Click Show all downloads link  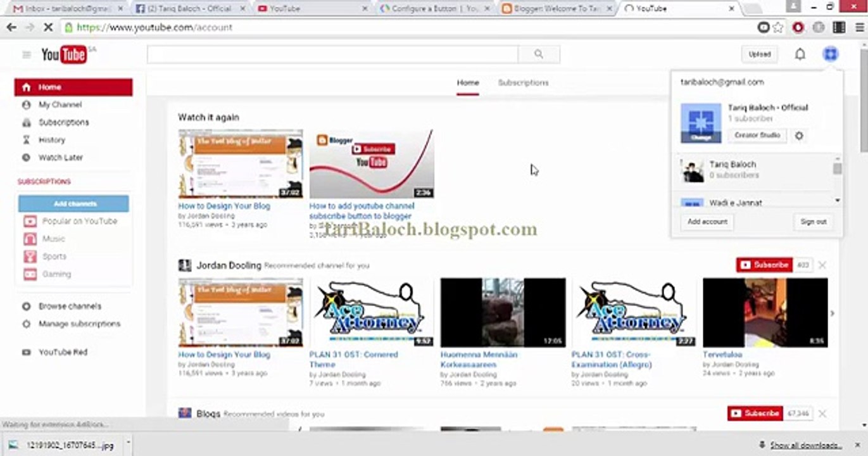(x=805, y=445)
